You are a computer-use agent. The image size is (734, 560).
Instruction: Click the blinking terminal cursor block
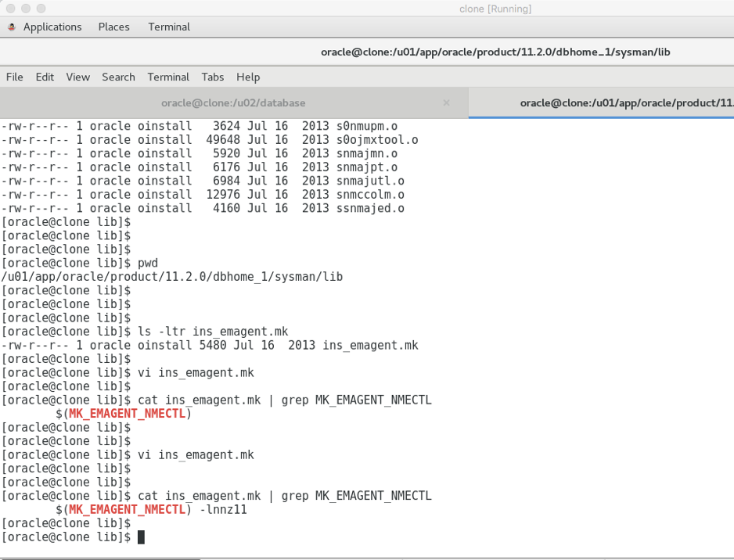pos(142,537)
